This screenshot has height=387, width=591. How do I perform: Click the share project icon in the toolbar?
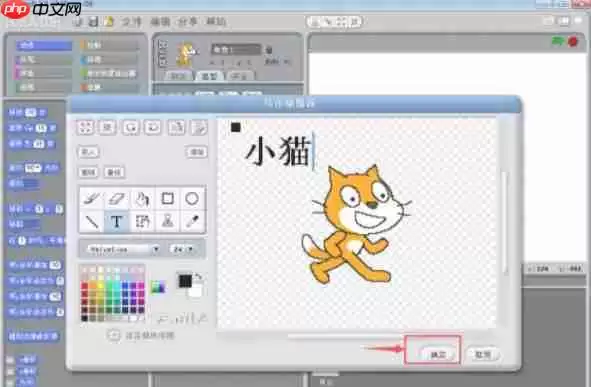point(109,21)
